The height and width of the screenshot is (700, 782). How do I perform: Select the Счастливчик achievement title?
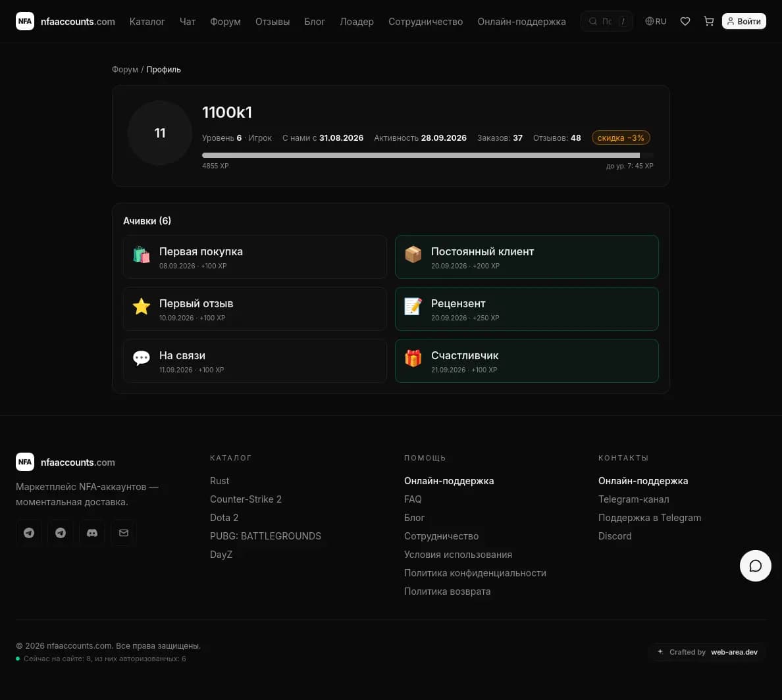click(x=464, y=355)
